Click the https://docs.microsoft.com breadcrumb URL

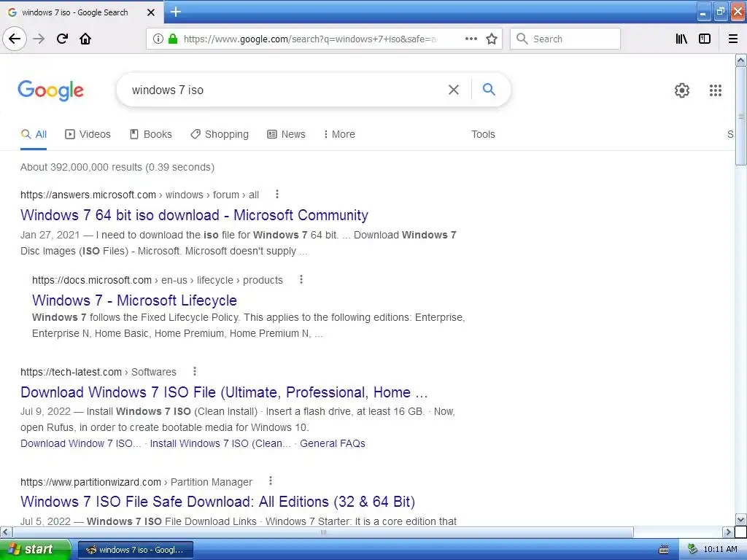coord(92,280)
